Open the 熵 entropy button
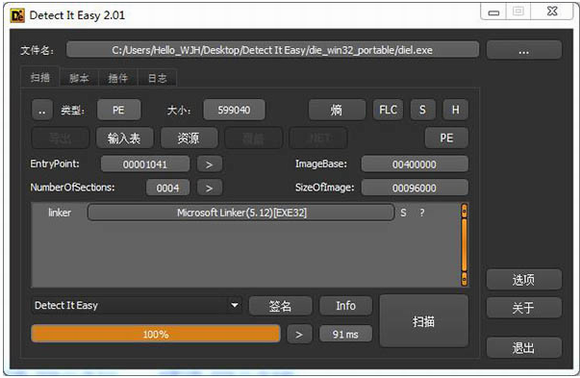580x378 pixels. (337, 110)
